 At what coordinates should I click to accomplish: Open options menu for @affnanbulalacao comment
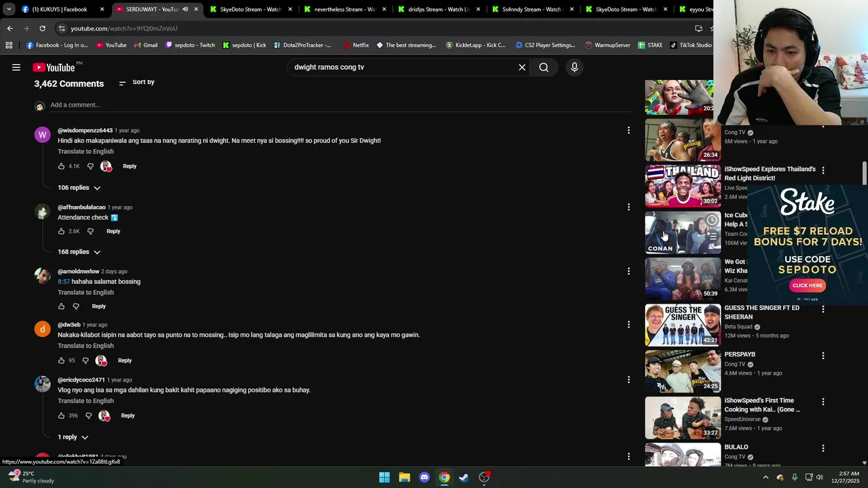click(629, 207)
